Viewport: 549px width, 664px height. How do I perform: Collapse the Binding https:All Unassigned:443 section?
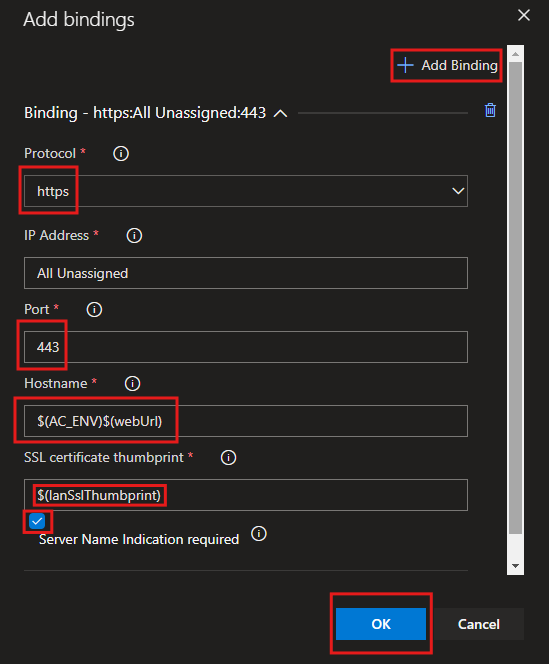pyautogui.click(x=280, y=113)
